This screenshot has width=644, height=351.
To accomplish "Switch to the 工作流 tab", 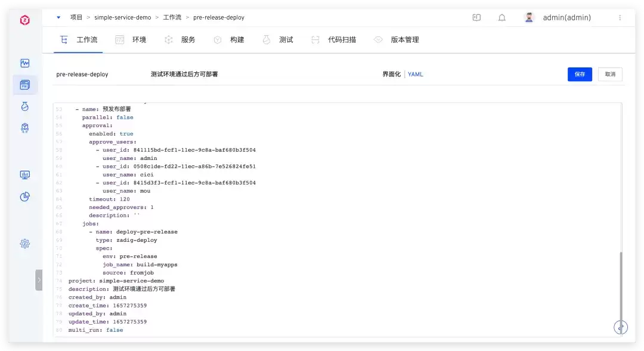I will [x=79, y=40].
